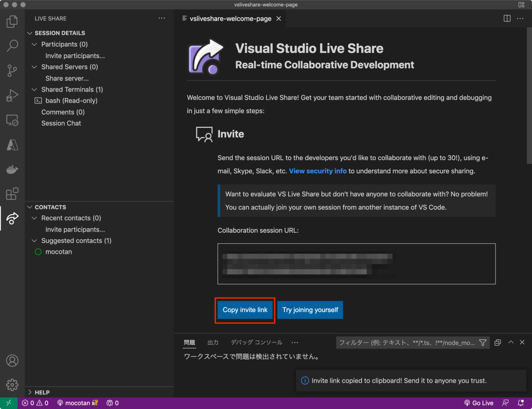The width and height of the screenshot is (532, 409).
Task: Open errors and warnings count in status bar
Action: (x=35, y=403)
